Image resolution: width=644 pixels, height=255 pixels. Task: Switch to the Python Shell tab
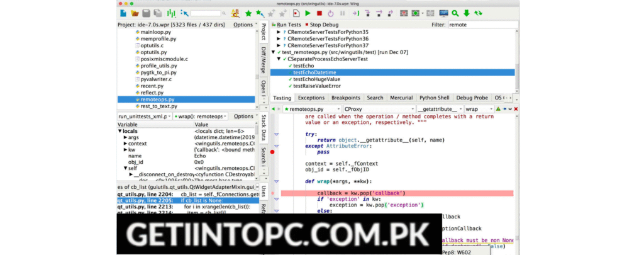coord(434,98)
